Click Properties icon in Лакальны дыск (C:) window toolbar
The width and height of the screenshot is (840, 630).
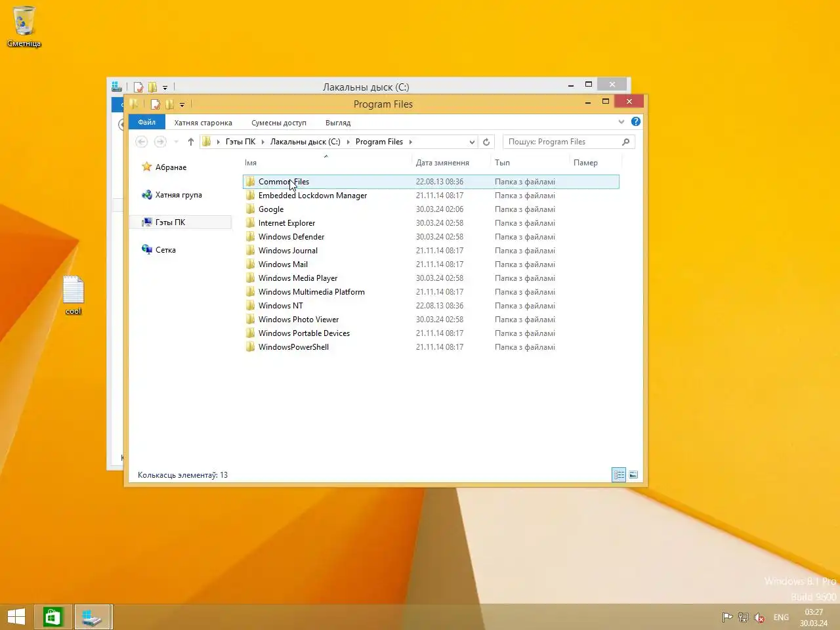[x=138, y=87]
